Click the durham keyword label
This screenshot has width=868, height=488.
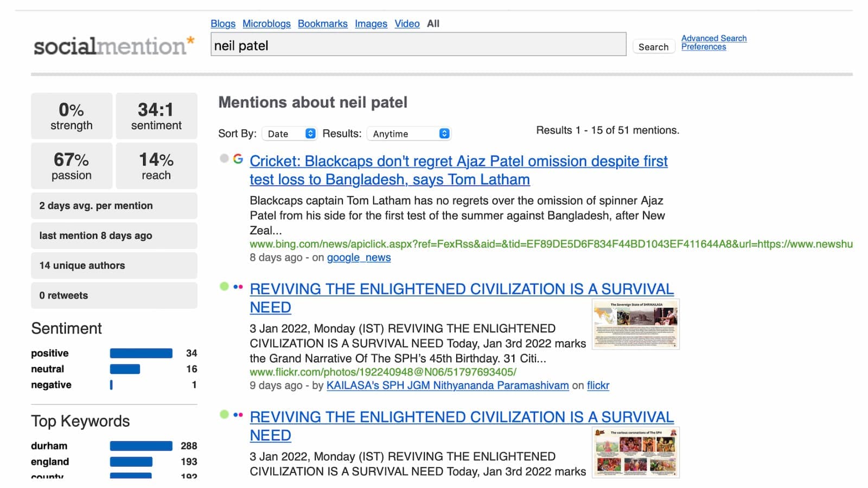click(49, 446)
